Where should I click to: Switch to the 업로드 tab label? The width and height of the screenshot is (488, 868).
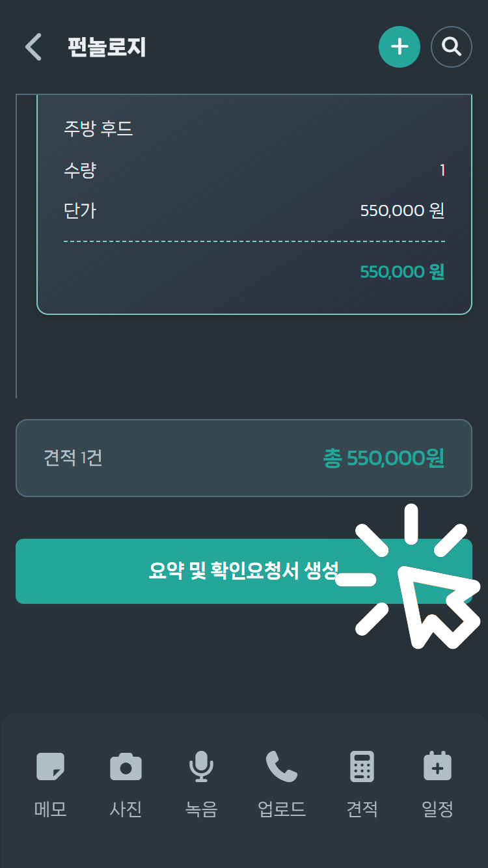pos(281,809)
